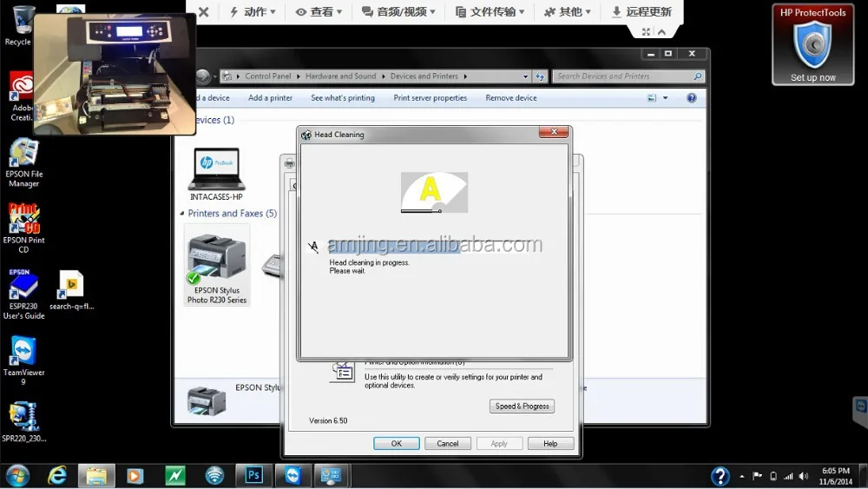The image size is (868, 489).
Task: Open ESPR230 User's Guide desktop icon
Action: coord(23,294)
